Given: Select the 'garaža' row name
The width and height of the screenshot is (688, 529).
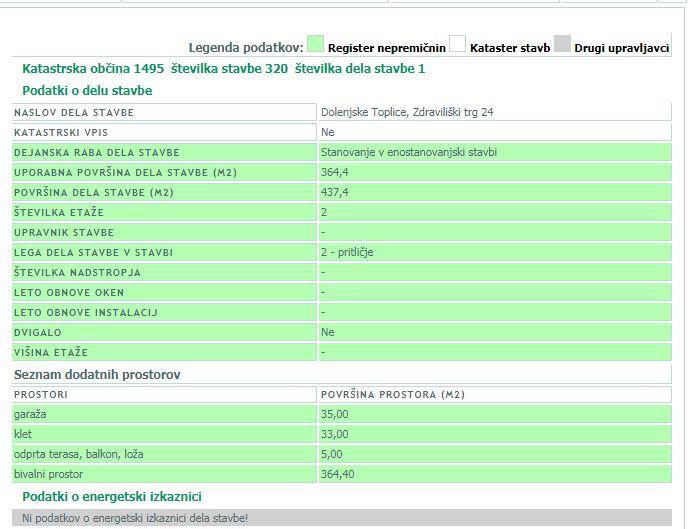Looking at the screenshot, I should [x=30, y=415].
